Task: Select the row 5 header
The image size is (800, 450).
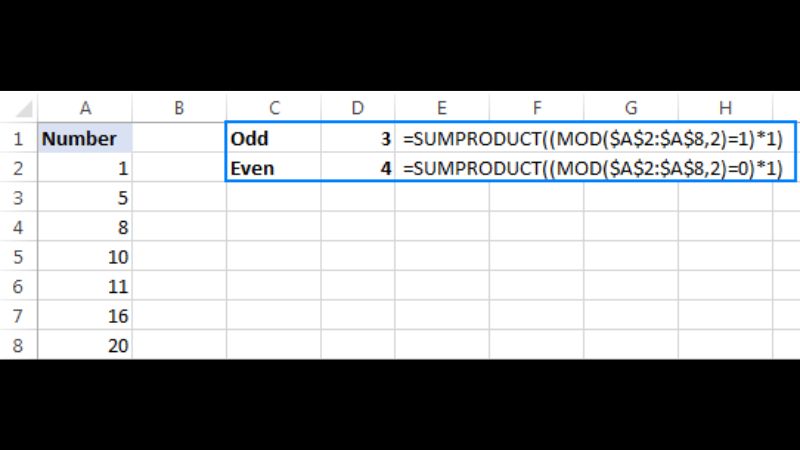Action: point(18,257)
